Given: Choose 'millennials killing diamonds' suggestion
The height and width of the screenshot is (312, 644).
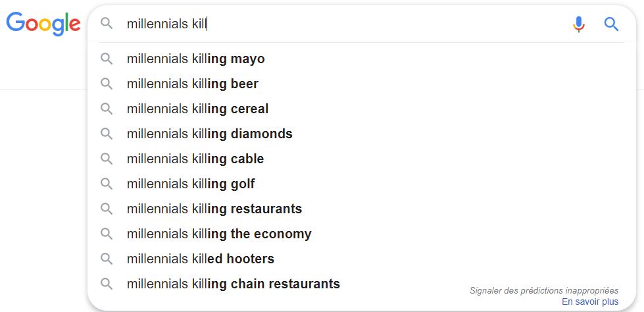Looking at the screenshot, I should coord(361,134).
